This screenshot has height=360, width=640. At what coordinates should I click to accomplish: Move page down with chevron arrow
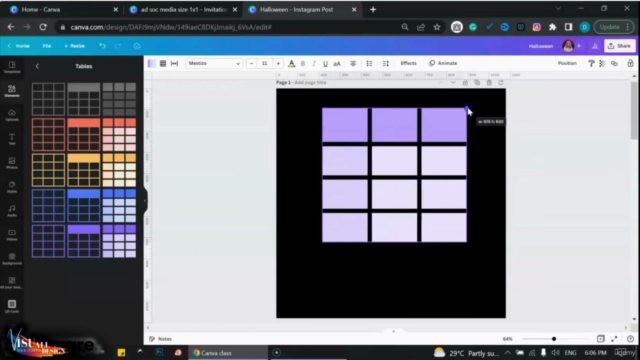[x=453, y=82]
